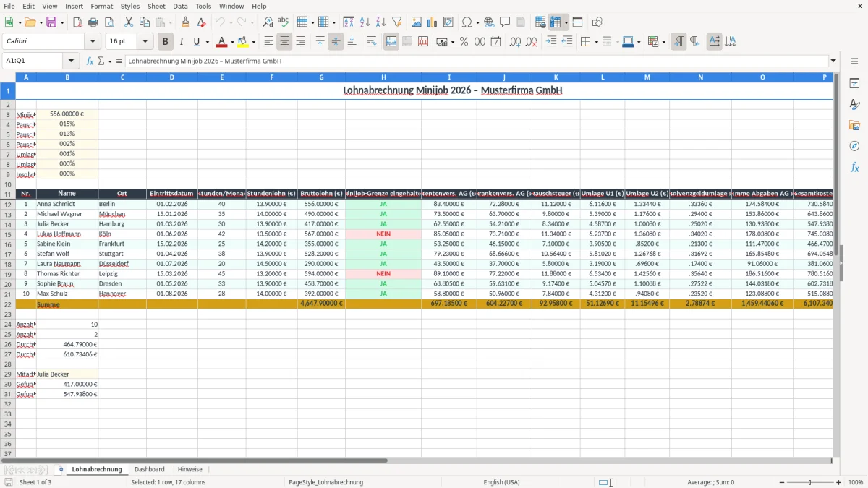The width and height of the screenshot is (868, 488).
Task: Toggle Print Preview
Action: (109, 22)
